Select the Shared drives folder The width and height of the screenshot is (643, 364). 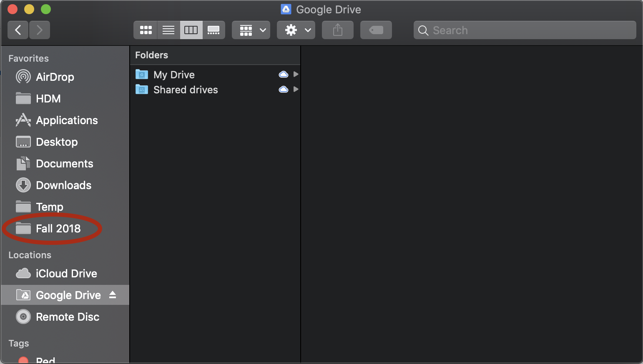coord(186,90)
